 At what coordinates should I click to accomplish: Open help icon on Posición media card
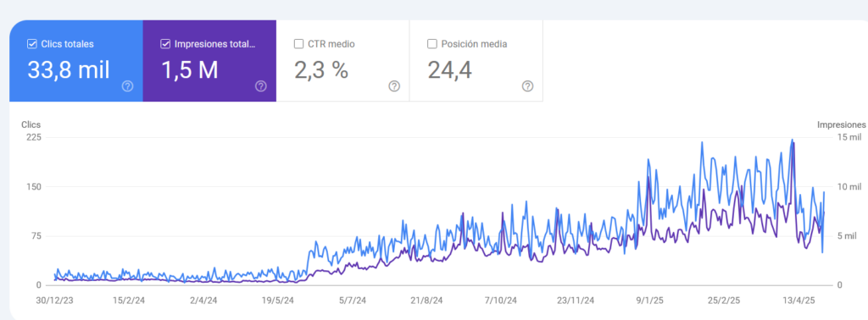[527, 86]
